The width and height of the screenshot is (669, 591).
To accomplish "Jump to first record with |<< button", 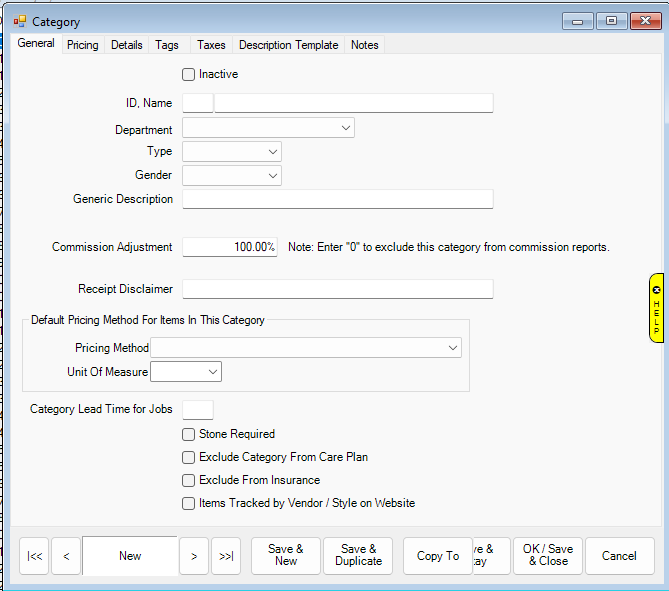I will 34,556.
